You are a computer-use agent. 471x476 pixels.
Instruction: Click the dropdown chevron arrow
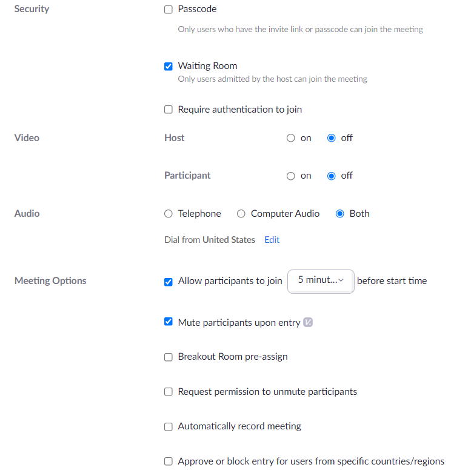(x=341, y=280)
